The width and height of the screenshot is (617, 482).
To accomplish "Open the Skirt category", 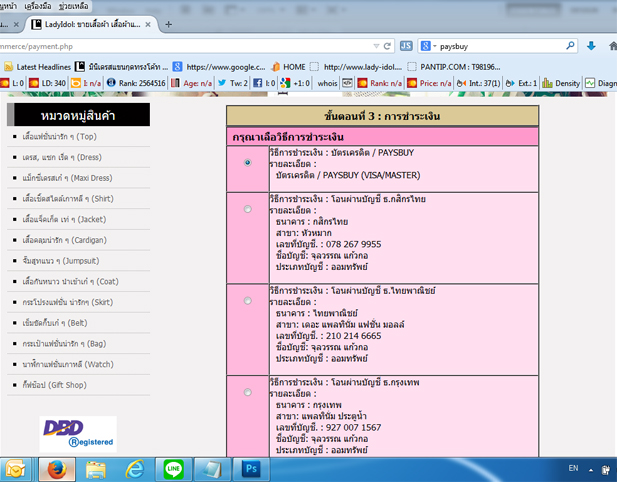I will [68, 302].
